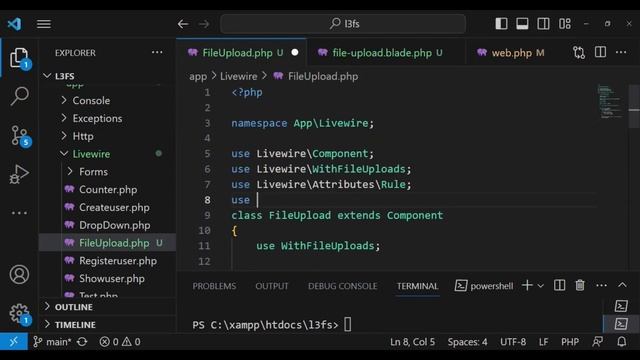Open the PROBLEMS panel tab

click(x=214, y=286)
